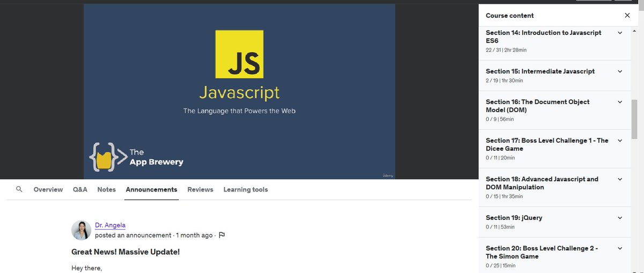Expand Section 18 Advanced Javascript chevron
644x273 pixels.
tap(620, 179)
